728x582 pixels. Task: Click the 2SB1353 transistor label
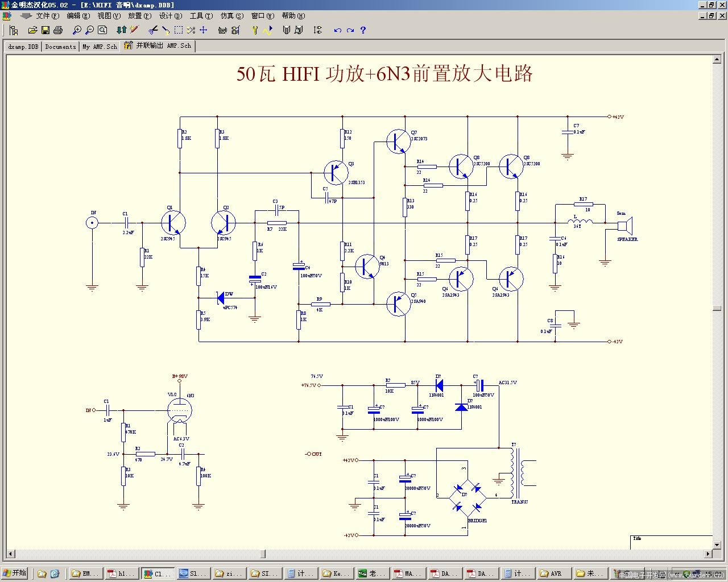point(356,182)
